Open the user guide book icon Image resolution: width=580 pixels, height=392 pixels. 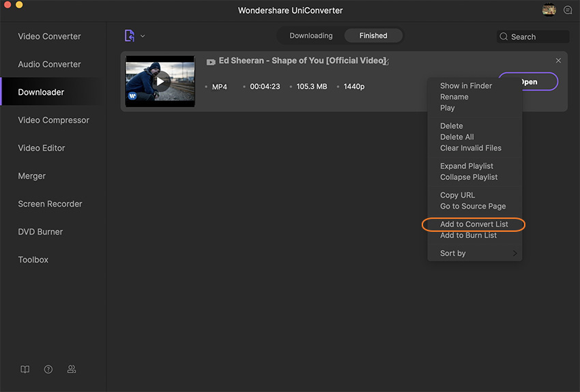point(25,370)
